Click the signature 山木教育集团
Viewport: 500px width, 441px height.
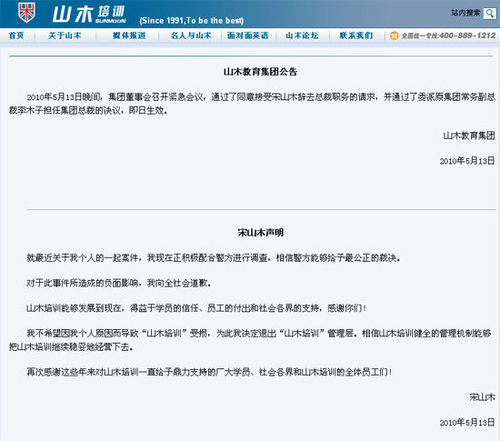click(x=469, y=136)
